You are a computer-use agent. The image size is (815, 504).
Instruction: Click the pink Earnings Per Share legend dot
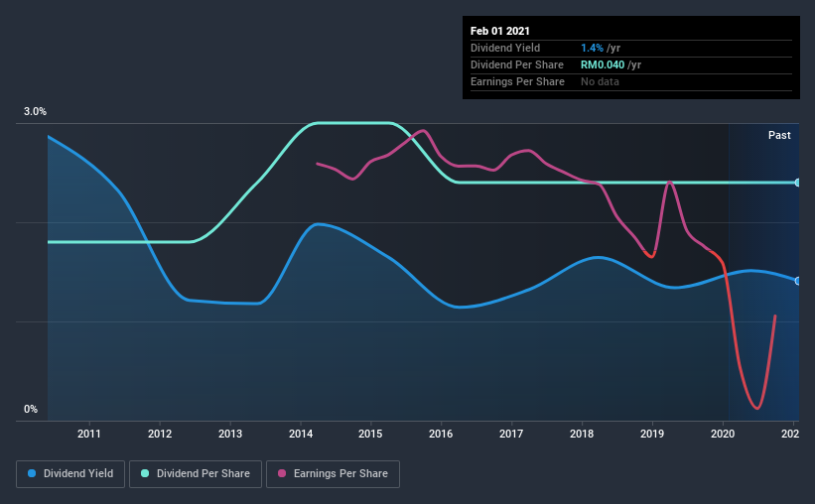click(283, 474)
